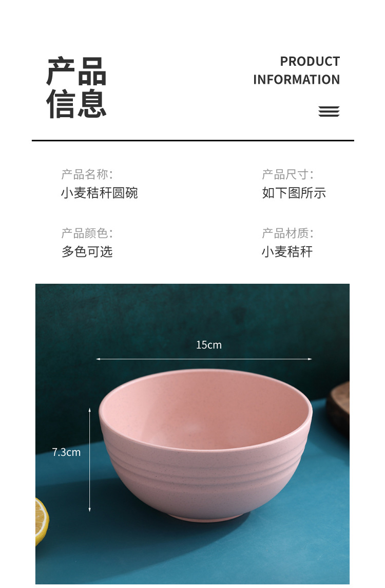The width and height of the screenshot is (385, 588).
Task: Click the 7.3cm height dimension label
Action: [x=66, y=452]
